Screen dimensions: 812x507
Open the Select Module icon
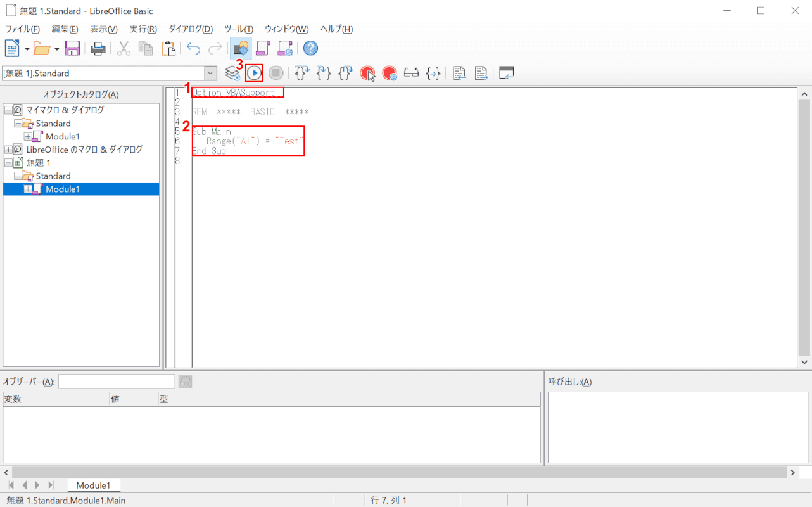[x=285, y=48]
